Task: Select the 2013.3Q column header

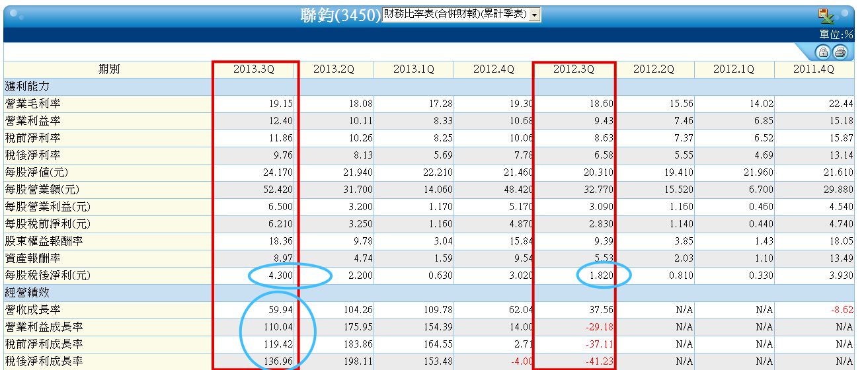Action: point(253,69)
